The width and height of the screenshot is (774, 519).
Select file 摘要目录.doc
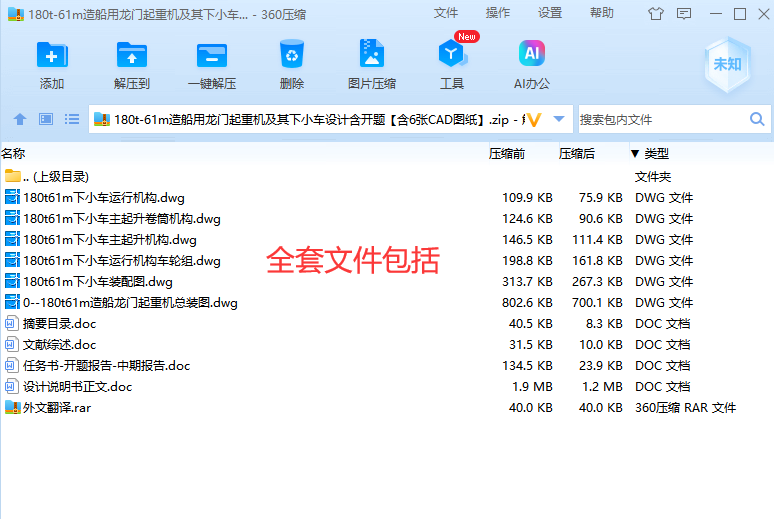pos(387,323)
